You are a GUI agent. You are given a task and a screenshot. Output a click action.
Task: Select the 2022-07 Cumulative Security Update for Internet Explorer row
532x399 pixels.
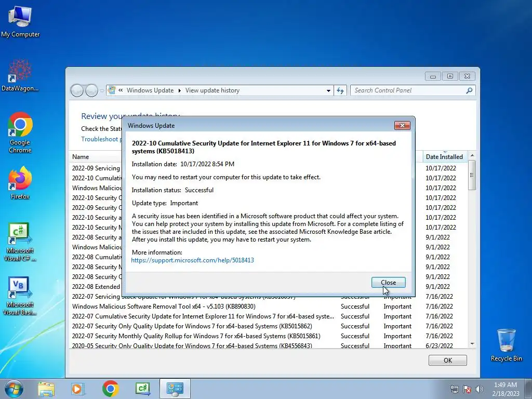pos(269,316)
